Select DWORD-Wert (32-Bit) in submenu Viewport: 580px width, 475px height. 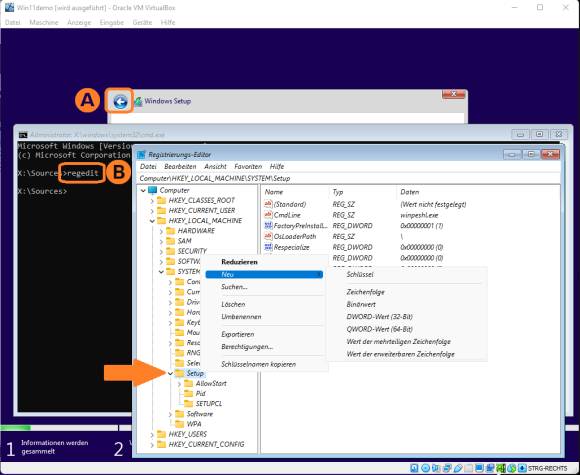coord(380,317)
